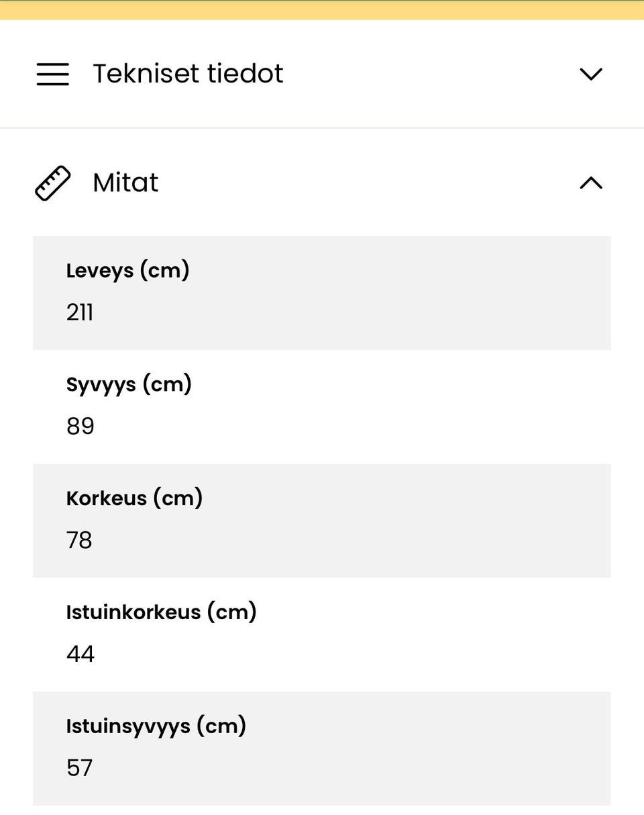
Task: Select the Syvyys (cm) label
Action: tap(129, 385)
